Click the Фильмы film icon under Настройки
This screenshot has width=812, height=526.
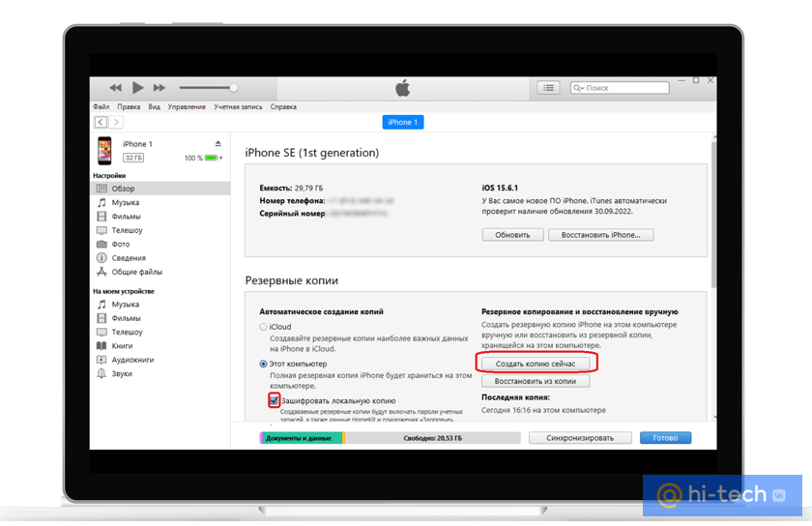tap(102, 216)
